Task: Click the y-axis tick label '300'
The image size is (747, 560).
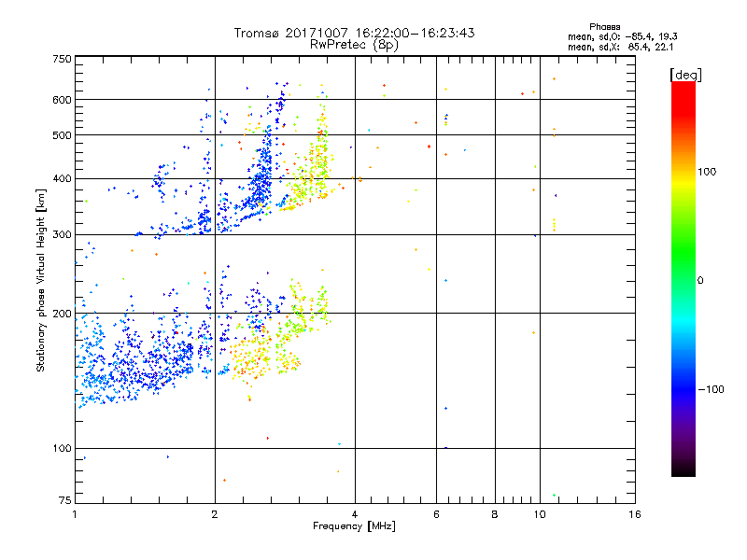Action: pyautogui.click(x=62, y=235)
